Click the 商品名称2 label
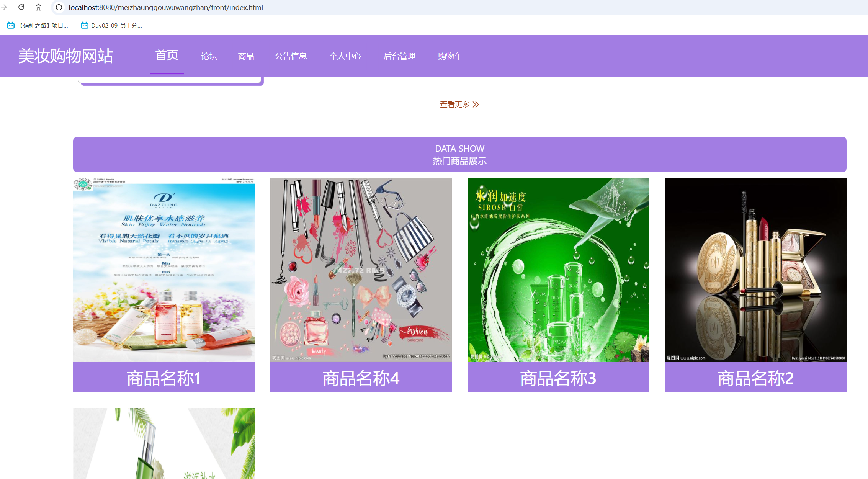This screenshot has height=479, width=868. [x=756, y=378]
